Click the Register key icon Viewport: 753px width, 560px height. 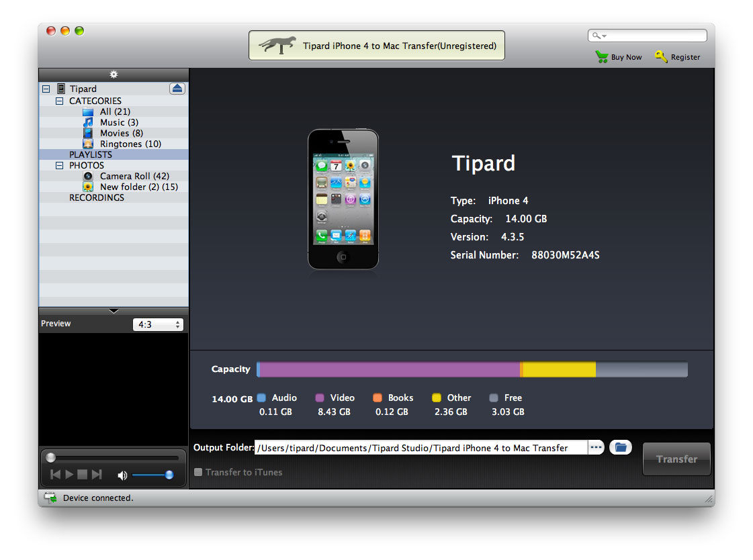pyautogui.click(x=661, y=56)
